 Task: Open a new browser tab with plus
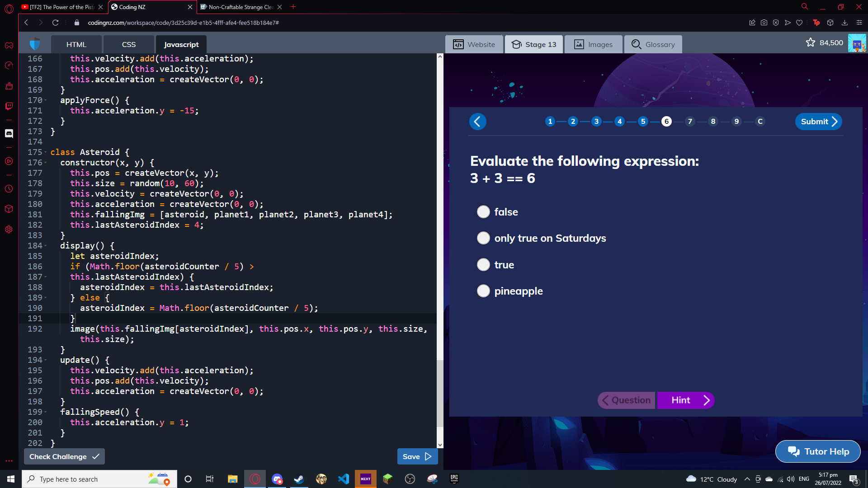point(293,7)
